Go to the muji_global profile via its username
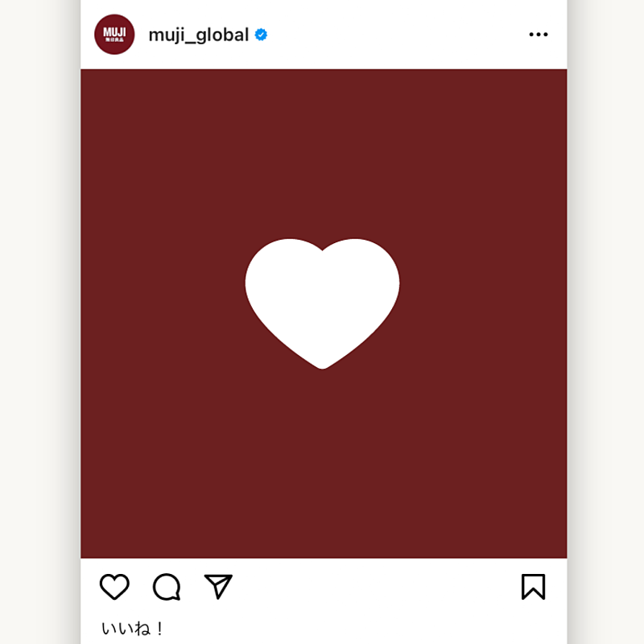The image size is (644, 644). click(x=198, y=35)
